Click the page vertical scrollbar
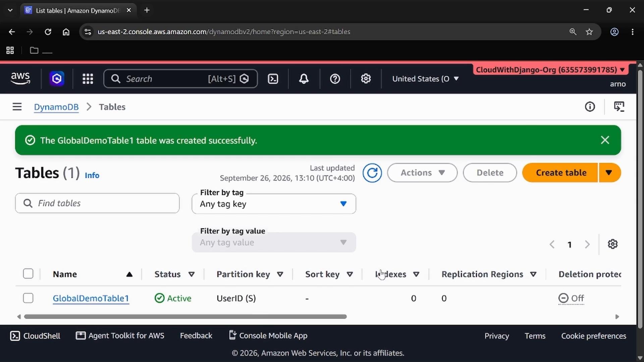The height and width of the screenshot is (362, 644). [640, 199]
